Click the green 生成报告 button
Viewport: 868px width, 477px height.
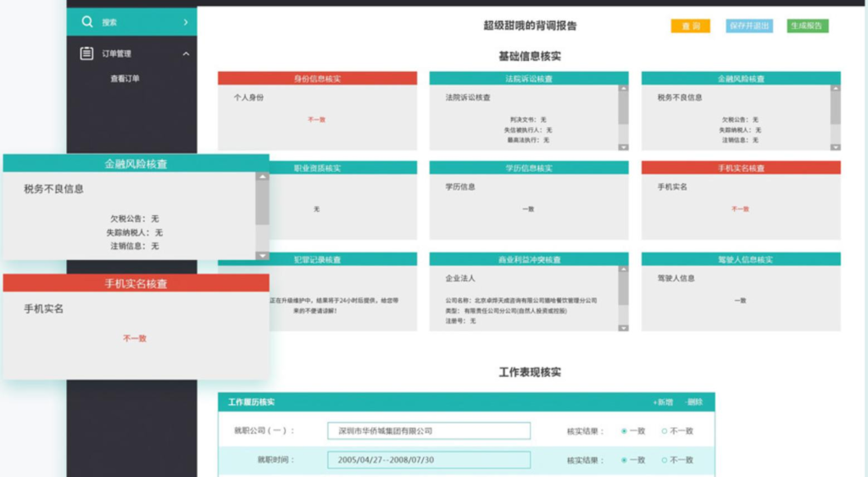tap(807, 26)
